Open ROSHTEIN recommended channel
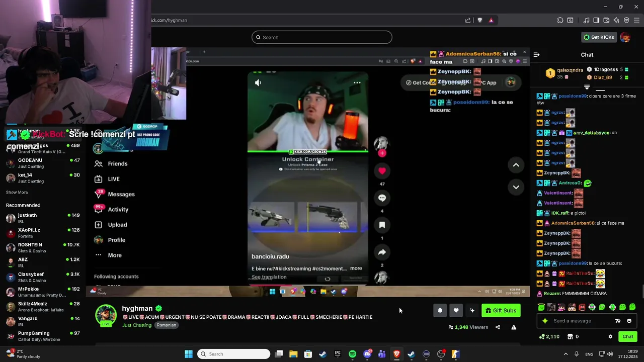This screenshot has height=362, width=644. [43, 247]
